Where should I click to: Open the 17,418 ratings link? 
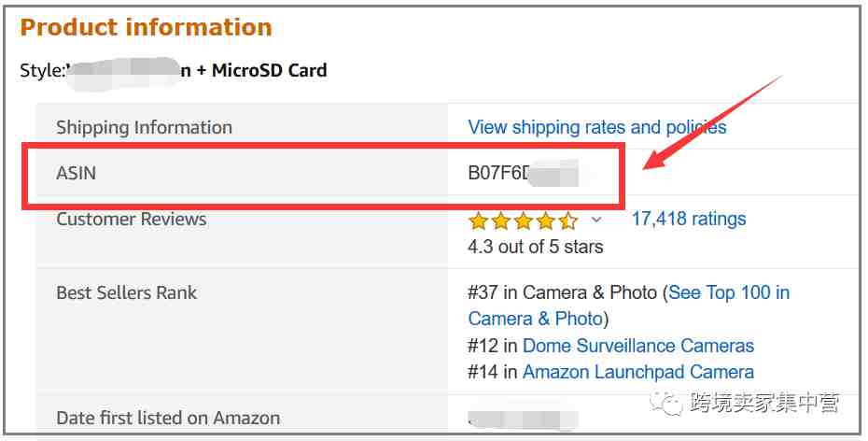689,219
